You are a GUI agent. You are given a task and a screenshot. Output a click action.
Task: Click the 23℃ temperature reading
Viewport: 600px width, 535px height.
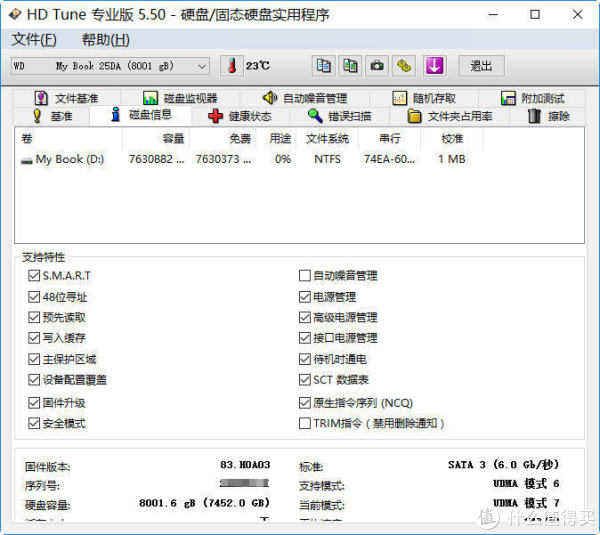click(258, 66)
